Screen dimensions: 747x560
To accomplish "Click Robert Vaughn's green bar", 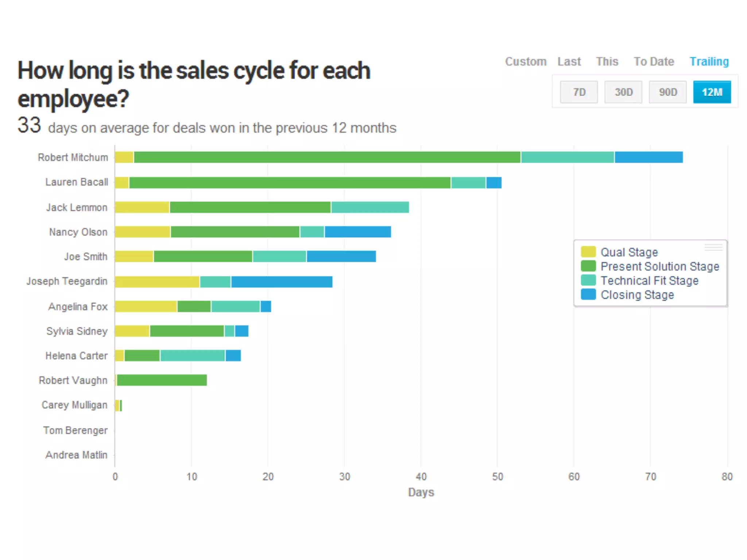I will point(162,380).
